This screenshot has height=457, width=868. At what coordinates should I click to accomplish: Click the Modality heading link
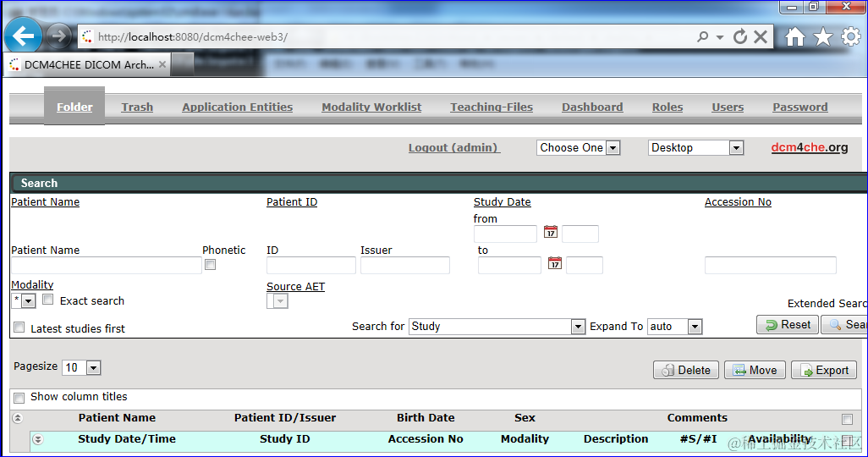click(x=33, y=284)
